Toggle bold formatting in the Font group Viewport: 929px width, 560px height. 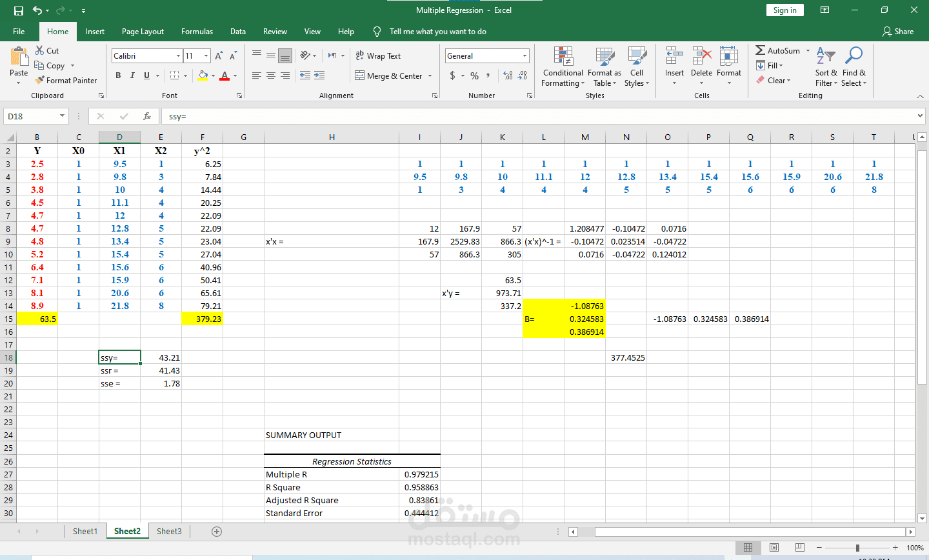click(x=118, y=75)
